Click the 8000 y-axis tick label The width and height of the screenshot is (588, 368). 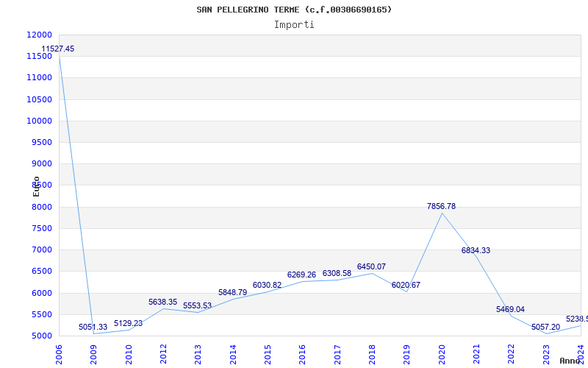pyautogui.click(x=41, y=207)
